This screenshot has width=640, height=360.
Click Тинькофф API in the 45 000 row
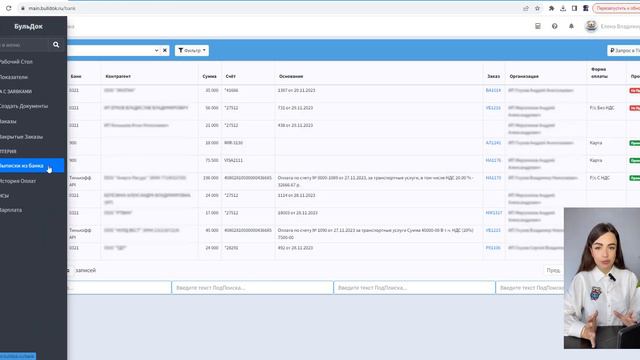pyautogui.click(x=80, y=234)
